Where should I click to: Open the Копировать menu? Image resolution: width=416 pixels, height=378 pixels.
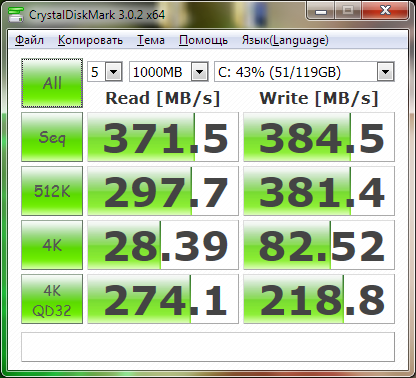click(90, 40)
